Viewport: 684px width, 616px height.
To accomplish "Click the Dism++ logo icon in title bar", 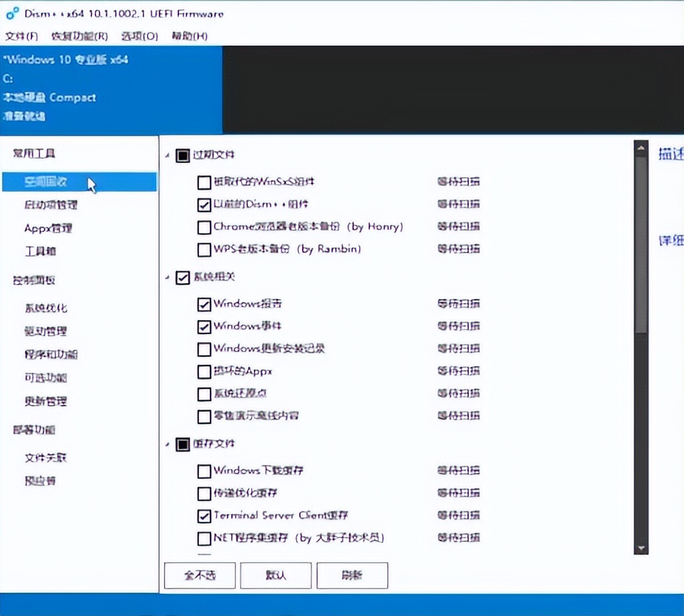I will tap(10, 13).
